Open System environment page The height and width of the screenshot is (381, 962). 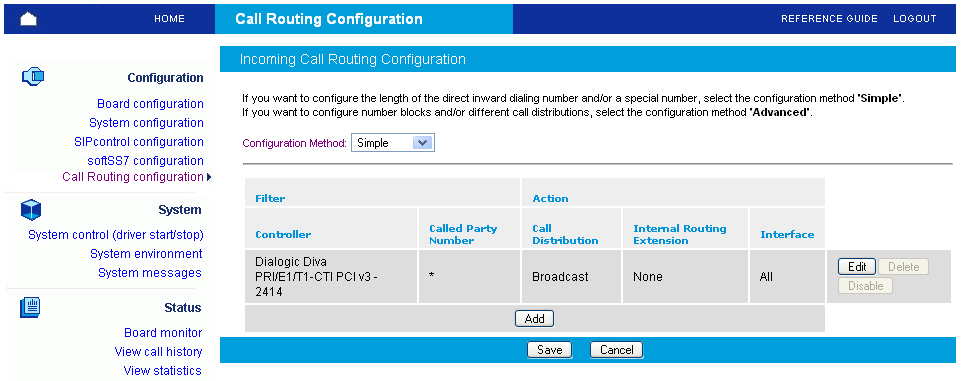146,253
